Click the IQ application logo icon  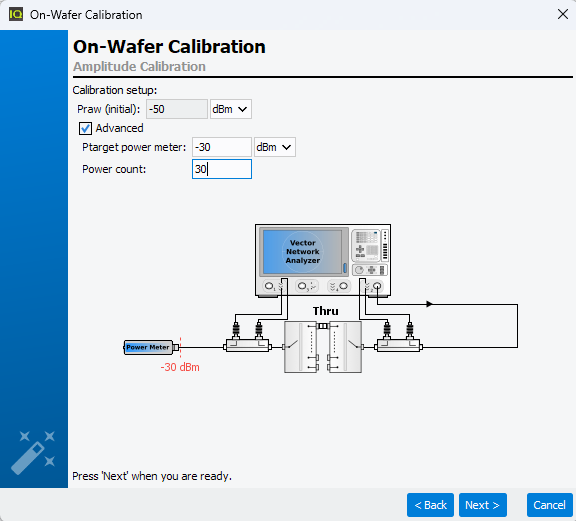pyautogui.click(x=16, y=14)
